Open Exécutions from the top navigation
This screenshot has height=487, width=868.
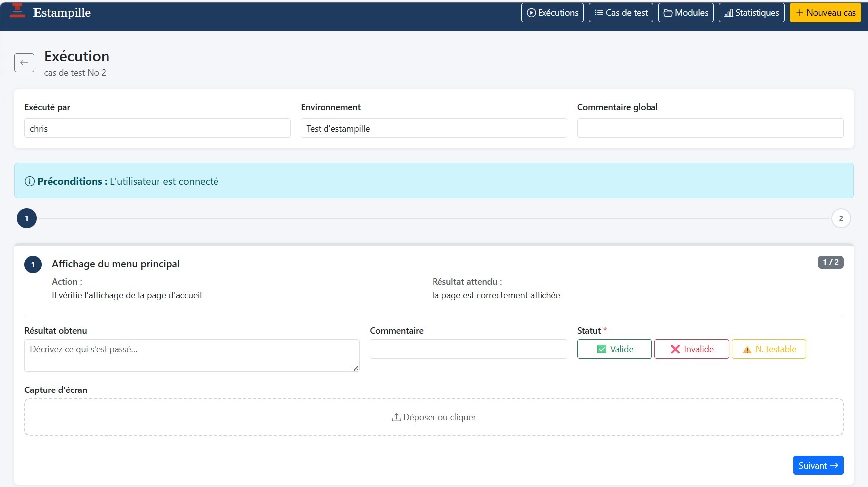click(x=552, y=13)
